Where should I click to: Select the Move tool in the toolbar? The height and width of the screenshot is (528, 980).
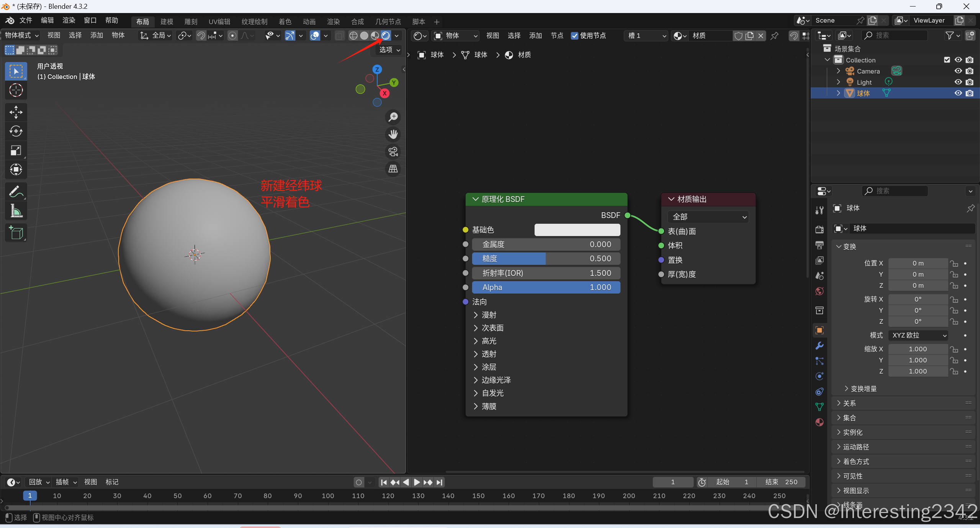click(x=16, y=112)
